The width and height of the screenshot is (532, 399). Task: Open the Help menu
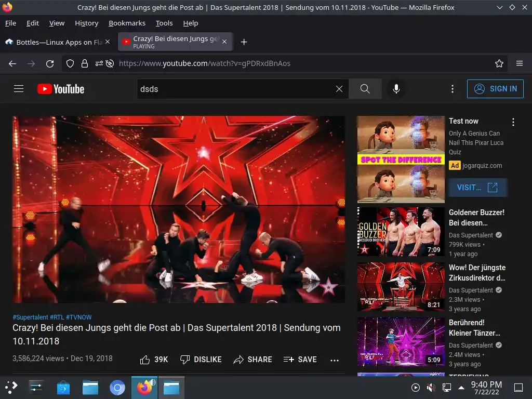[x=191, y=23]
